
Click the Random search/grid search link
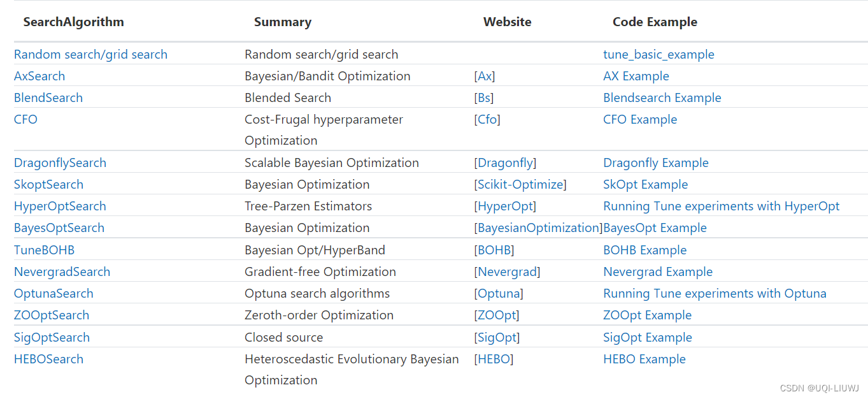click(x=90, y=55)
